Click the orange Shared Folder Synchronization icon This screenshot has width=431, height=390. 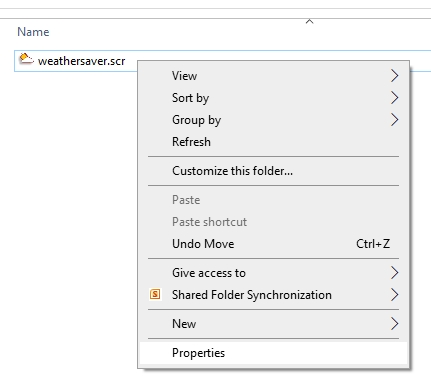point(155,294)
